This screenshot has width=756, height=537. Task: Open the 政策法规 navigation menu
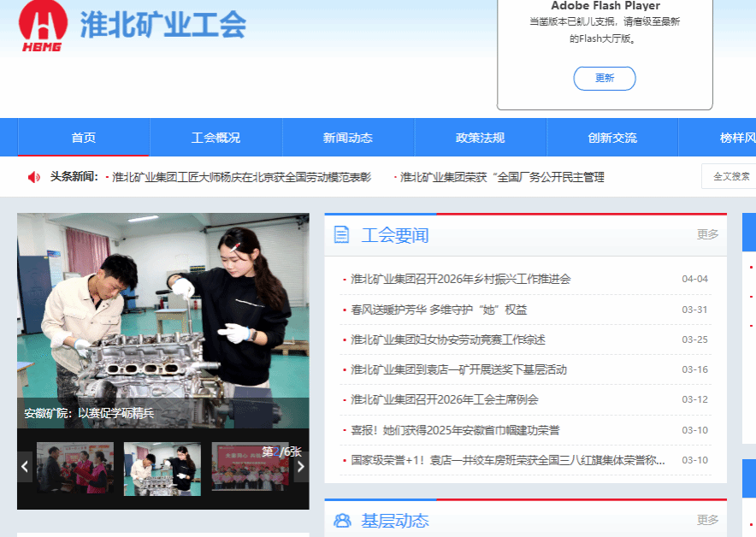(480, 138)
